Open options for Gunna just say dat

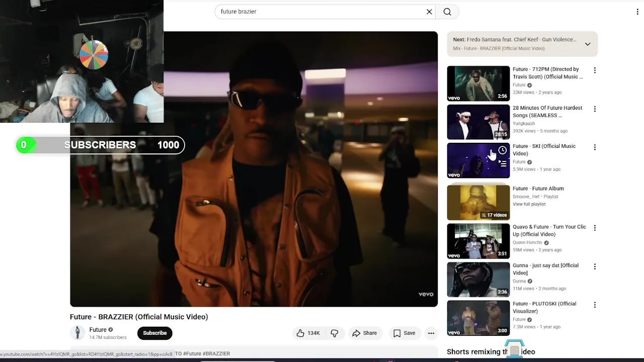tap(595, 266)
